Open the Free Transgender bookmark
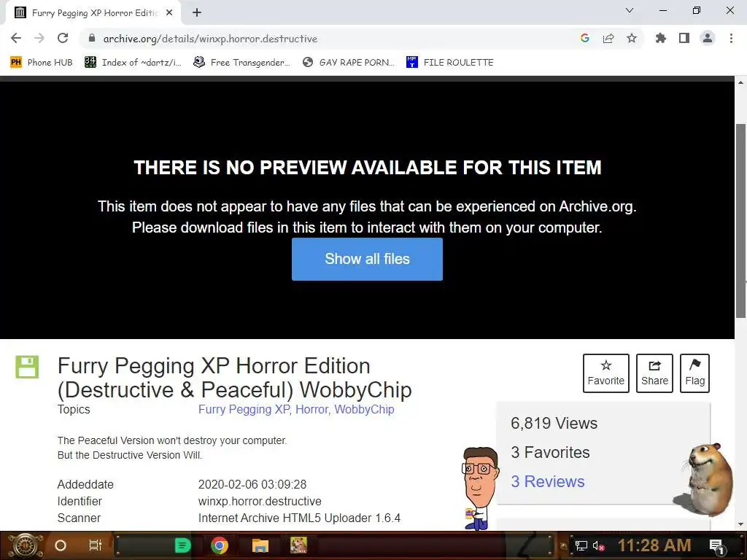Image resolution: width=747 pixels, height=560 pixels. (x=242, y=63)
